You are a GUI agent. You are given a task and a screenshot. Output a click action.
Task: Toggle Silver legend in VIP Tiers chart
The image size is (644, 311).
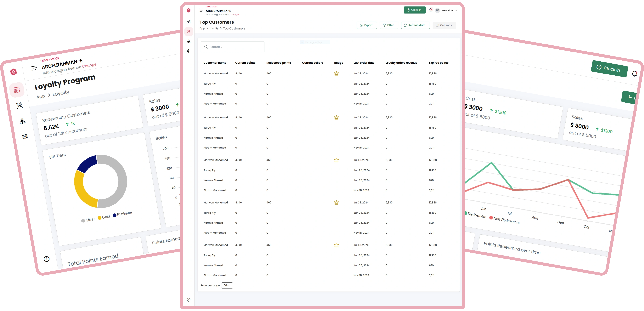(88, 220)
